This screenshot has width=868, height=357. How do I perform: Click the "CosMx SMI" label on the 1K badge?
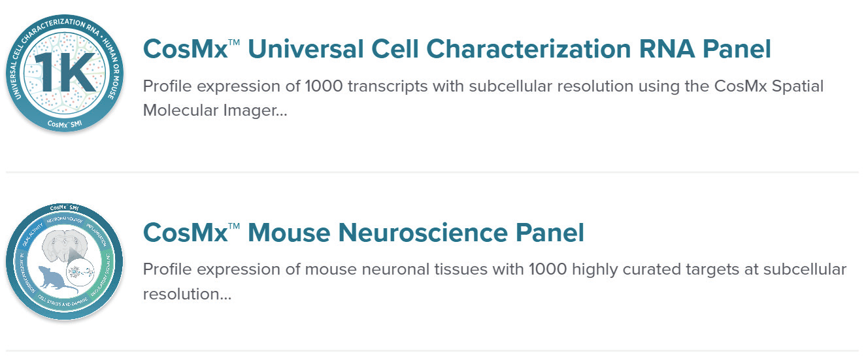[64, 123]
